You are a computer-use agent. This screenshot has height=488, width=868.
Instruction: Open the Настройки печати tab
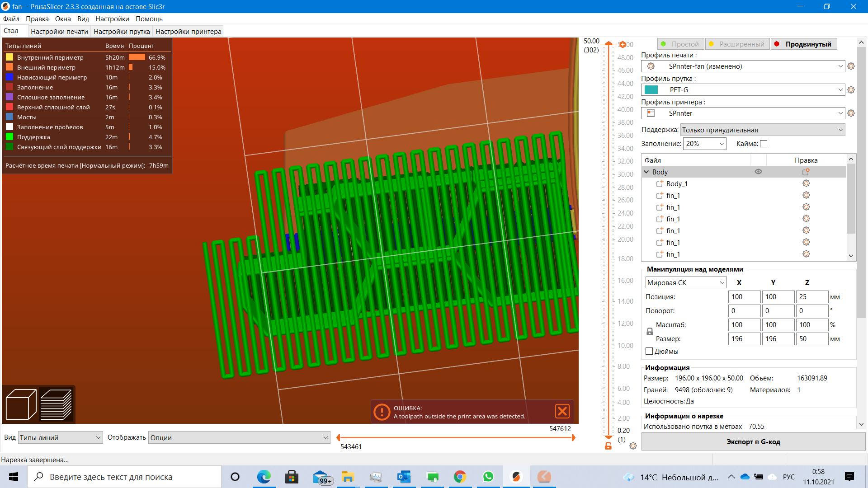[x=59, y=32]
